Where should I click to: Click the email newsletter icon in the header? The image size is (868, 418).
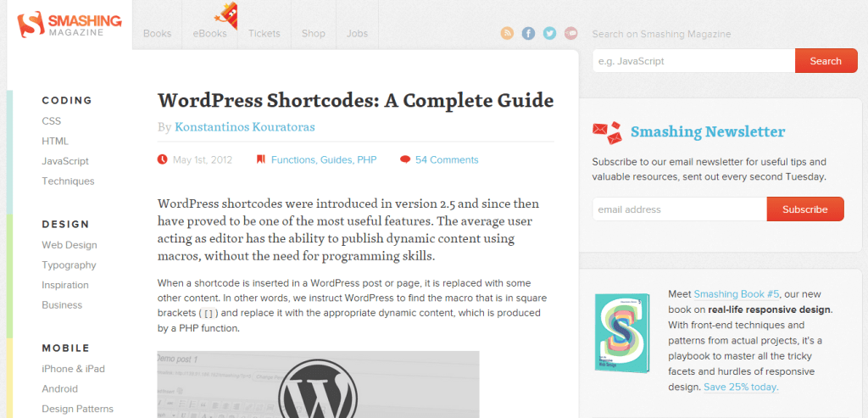[x=570, y=33]
